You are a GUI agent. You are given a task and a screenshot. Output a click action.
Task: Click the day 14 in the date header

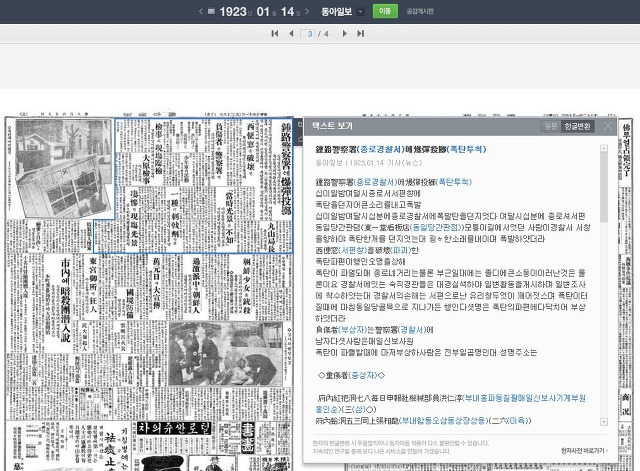point(287,11)
